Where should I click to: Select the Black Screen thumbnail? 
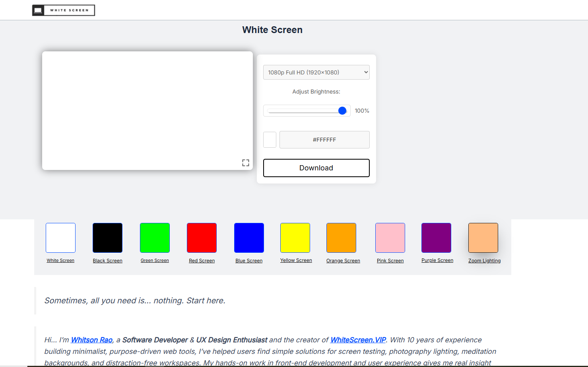(107, 238)
